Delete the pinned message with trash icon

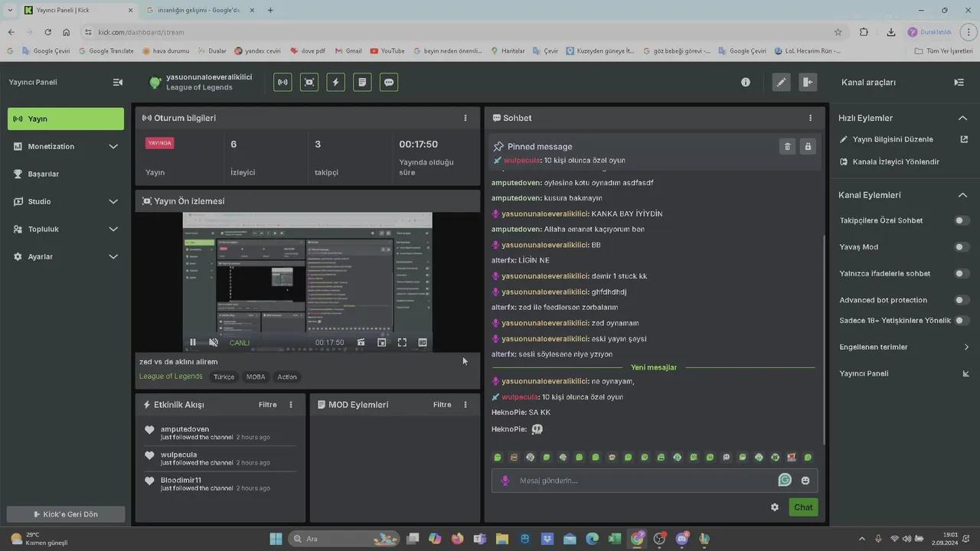click(787, 146)
